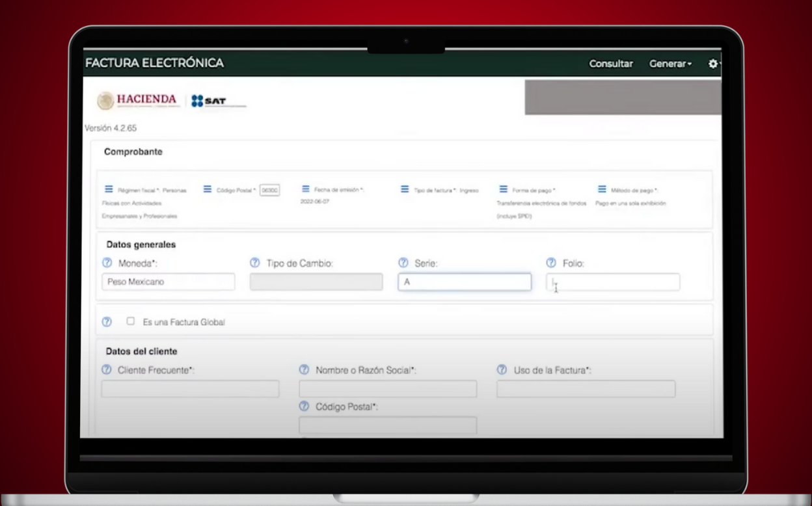Click the Hacienda logo
Screen dimensions: 812x506
click(138, 100)
